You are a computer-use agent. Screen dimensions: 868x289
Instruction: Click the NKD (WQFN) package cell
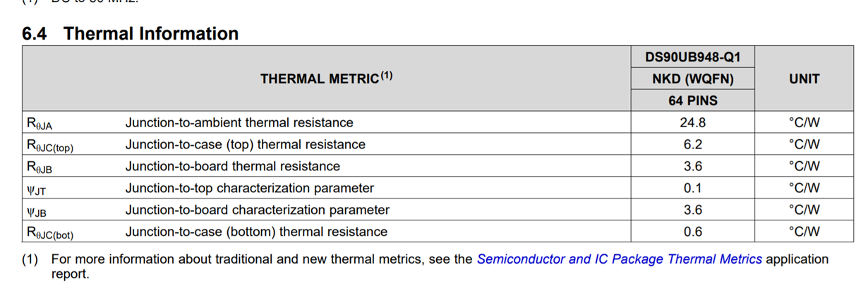pos(692,79)
